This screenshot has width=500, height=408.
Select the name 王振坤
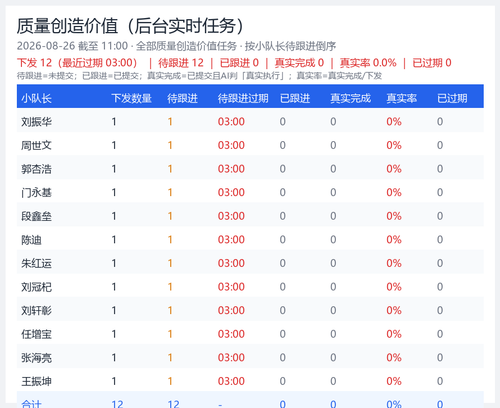[36, 381]
